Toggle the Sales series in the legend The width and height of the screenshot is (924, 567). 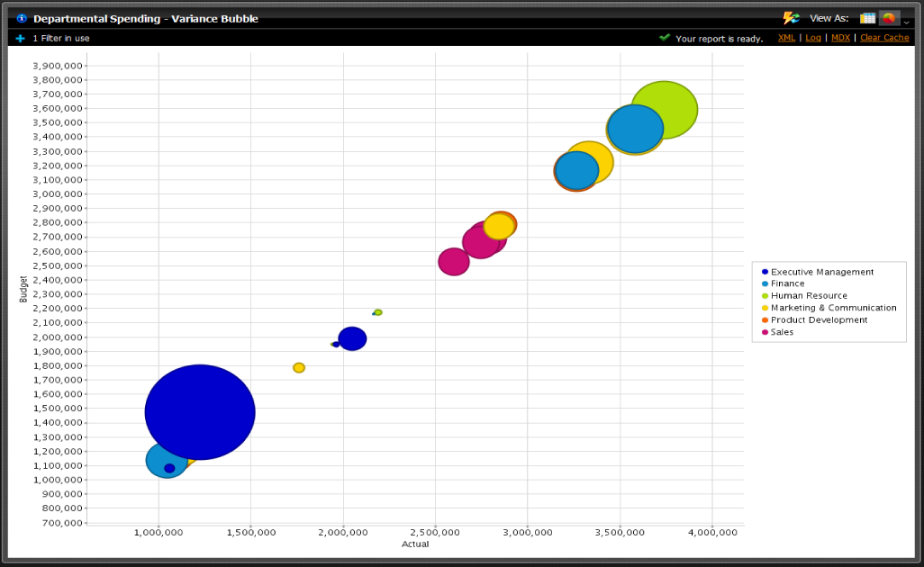coord(780,331)
